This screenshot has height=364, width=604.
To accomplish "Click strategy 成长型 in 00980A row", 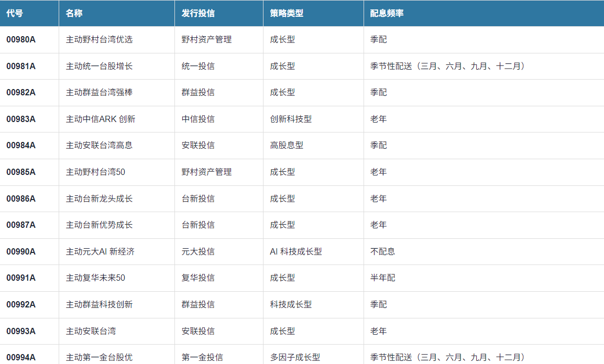I will 282,39.
